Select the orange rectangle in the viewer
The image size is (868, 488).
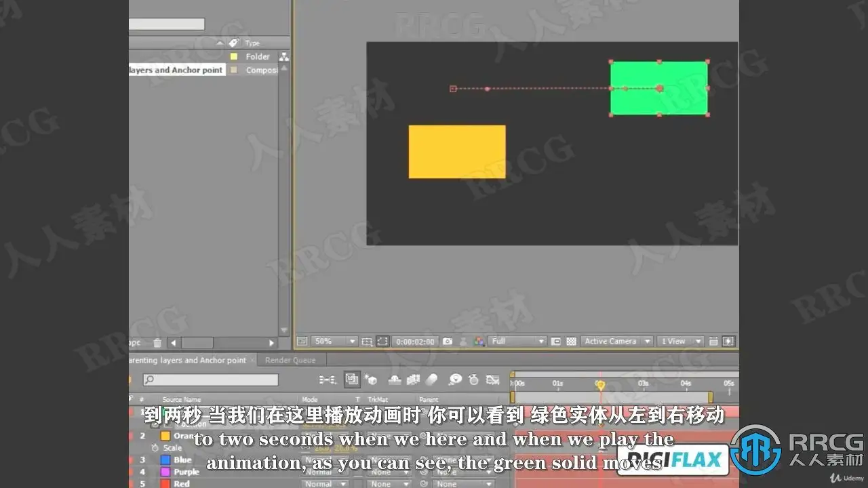pos(457,152)
